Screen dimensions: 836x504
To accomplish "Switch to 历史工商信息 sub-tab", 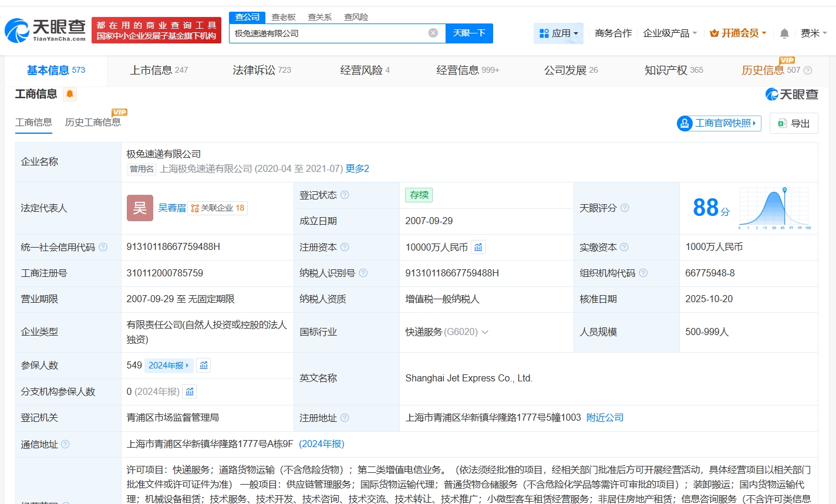I will point(93,122).
